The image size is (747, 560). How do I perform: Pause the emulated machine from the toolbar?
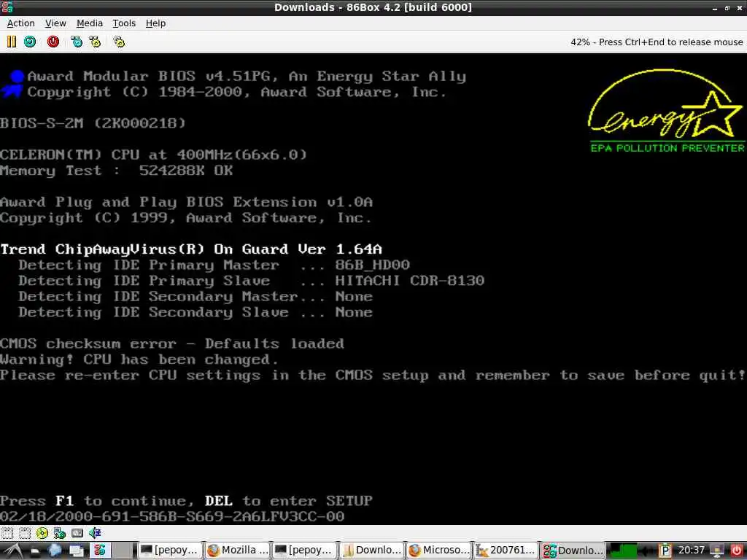12,42
